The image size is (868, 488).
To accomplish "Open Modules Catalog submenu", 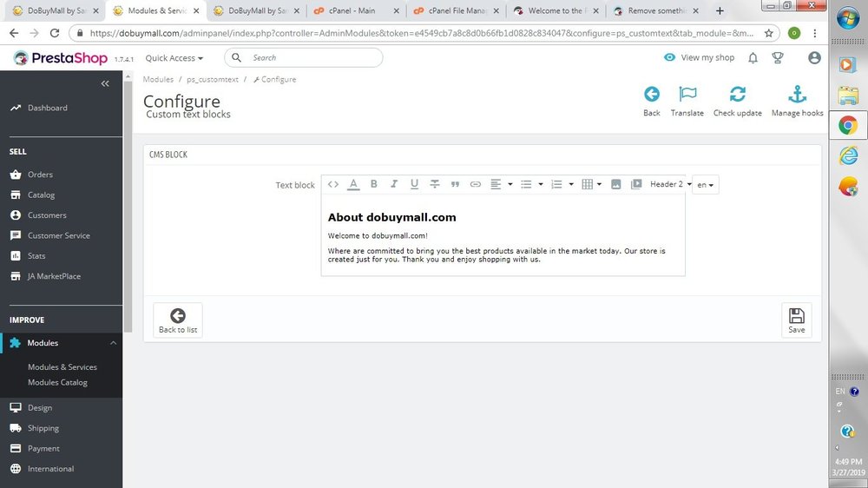I will coord(57,382).
